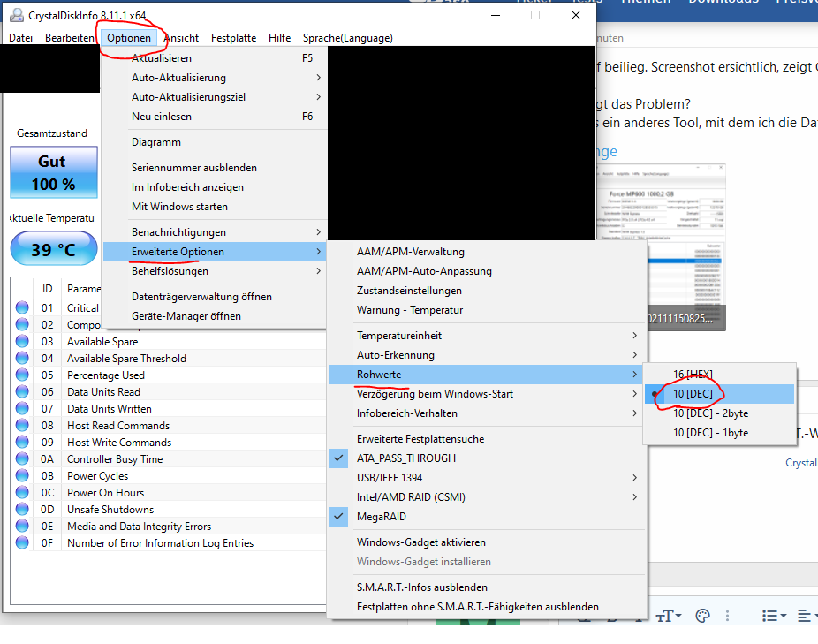Click the color palette icon in forum editor
Viewport: 818px width, 644px height.
[x=702, y=616]
